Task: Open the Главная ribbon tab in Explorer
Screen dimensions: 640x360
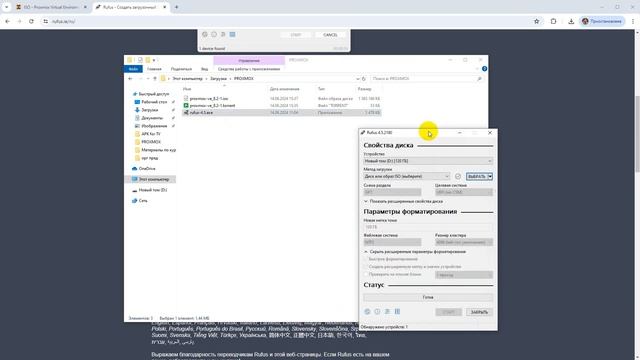Action: pos(154,69)
